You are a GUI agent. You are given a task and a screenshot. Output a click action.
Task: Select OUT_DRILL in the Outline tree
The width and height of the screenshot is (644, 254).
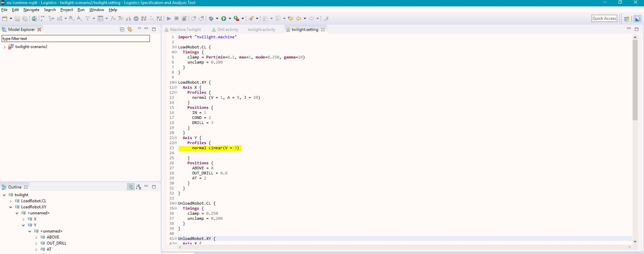[x=56, y=243]
